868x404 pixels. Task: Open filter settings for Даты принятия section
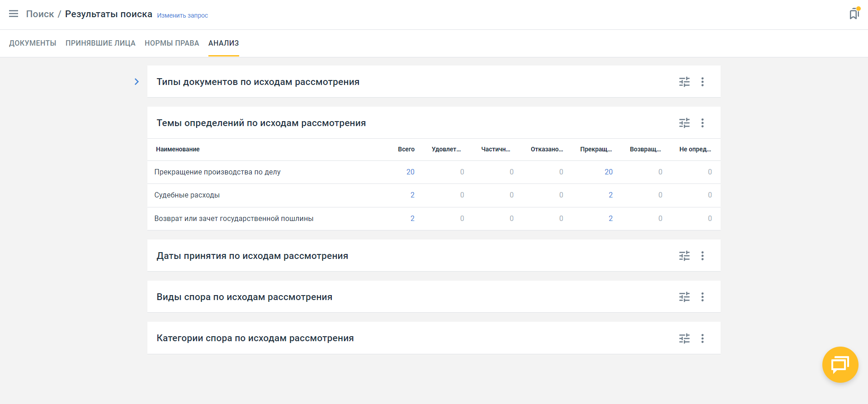[684, 256]
